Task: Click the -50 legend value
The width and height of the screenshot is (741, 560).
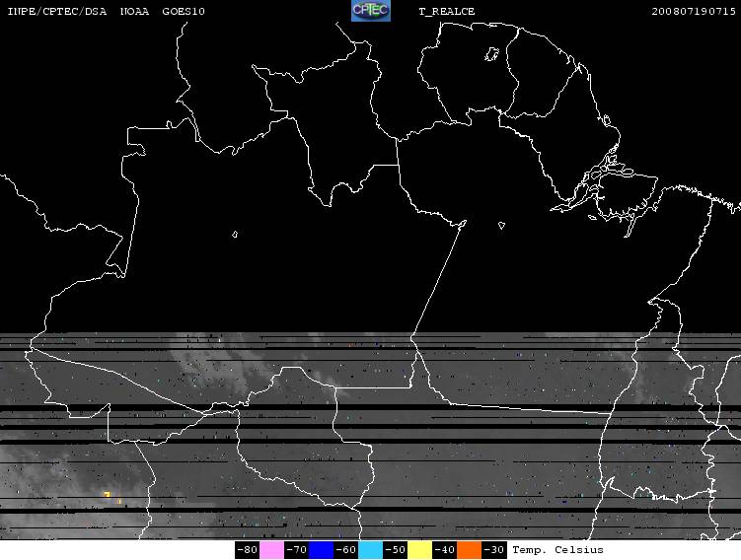Action: pos(395,550)
